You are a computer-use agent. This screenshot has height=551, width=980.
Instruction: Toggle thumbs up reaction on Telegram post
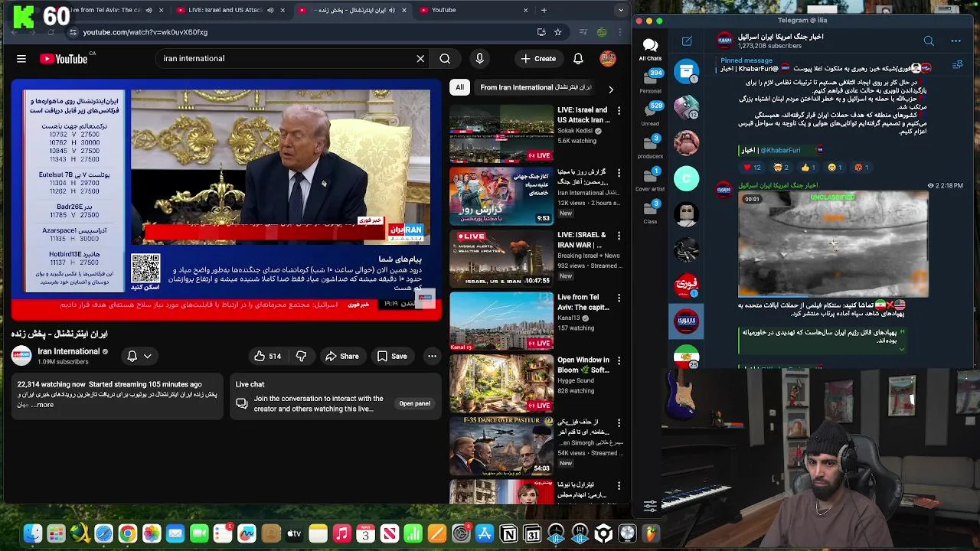pyautogui.click(x=809, y=167)
